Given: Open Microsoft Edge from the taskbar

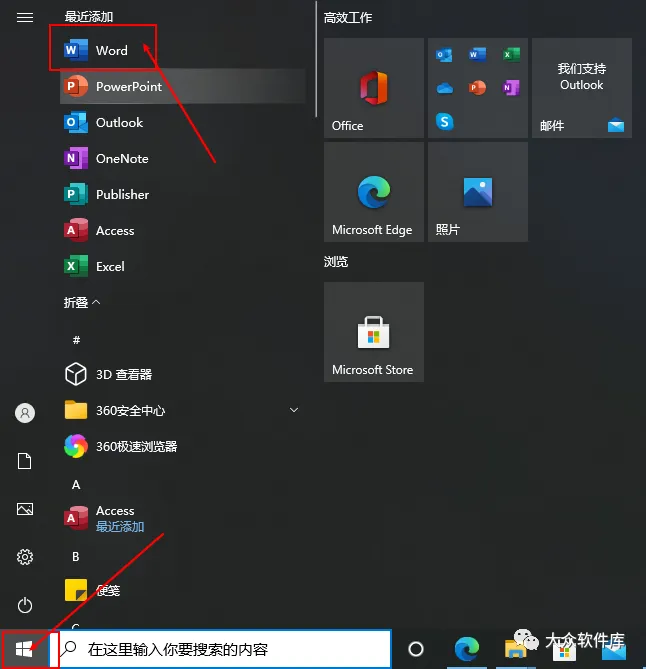Looking at the screenshot, I should pyautogui.click(x=467, y=649).
